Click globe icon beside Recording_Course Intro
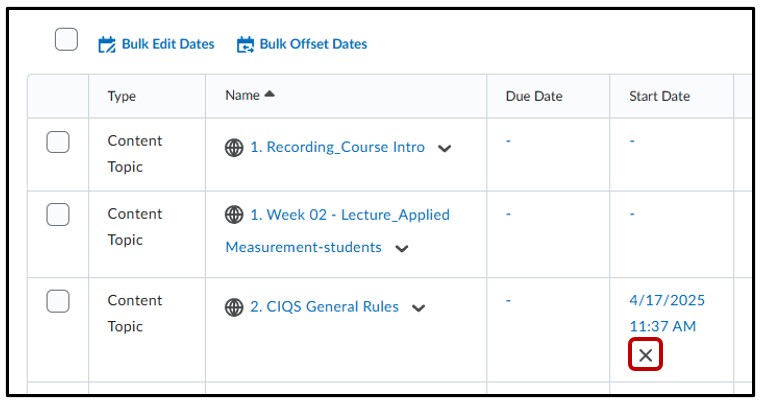Viewport: 762px width, 402px height. (234, 148)
